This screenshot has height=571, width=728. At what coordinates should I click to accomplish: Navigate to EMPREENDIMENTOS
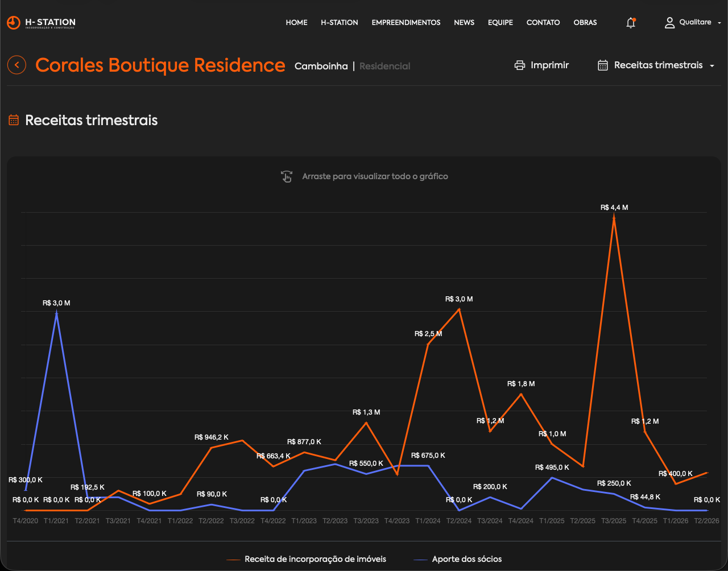pos(406,23)
